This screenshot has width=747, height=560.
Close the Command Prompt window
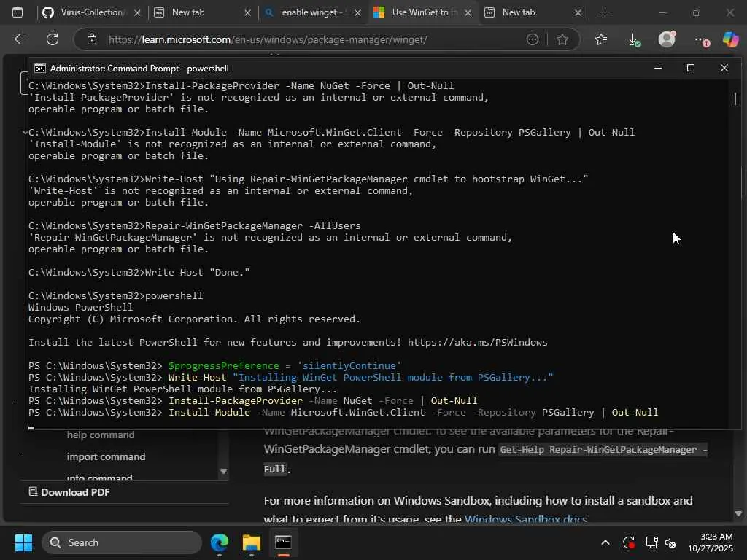pyautogui.click(x=724, y=68)
